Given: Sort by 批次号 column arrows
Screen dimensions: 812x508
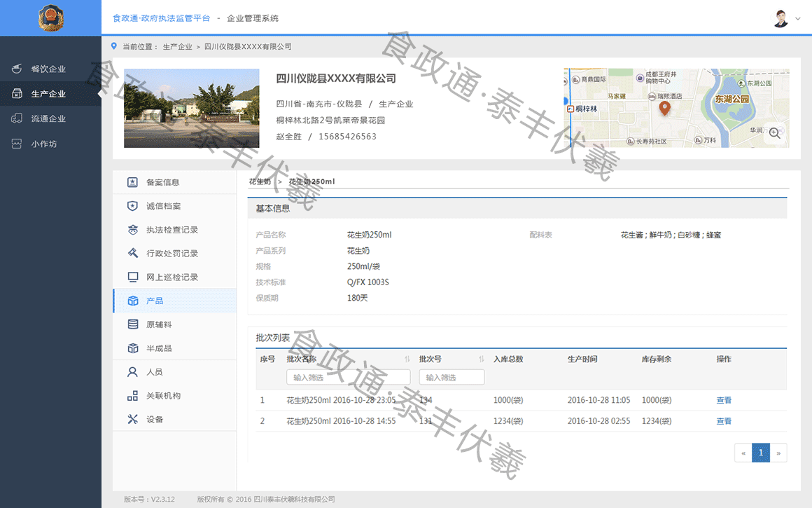Looking at the screenshot, I should (x=481, y=359).
